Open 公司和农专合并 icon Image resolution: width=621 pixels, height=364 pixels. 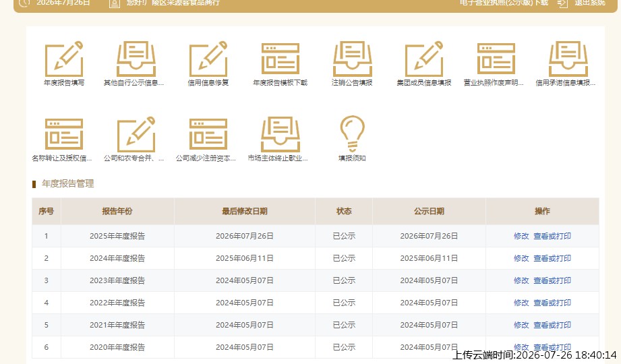tap(136, 134)
